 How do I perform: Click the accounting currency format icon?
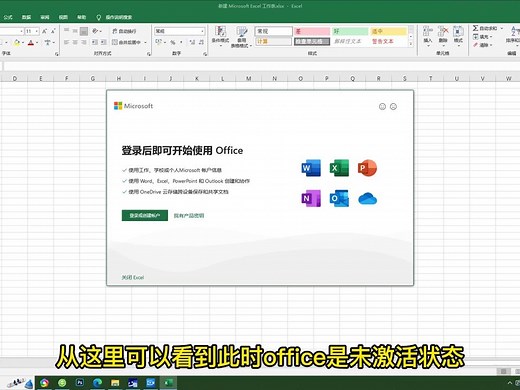pos(158,42)
